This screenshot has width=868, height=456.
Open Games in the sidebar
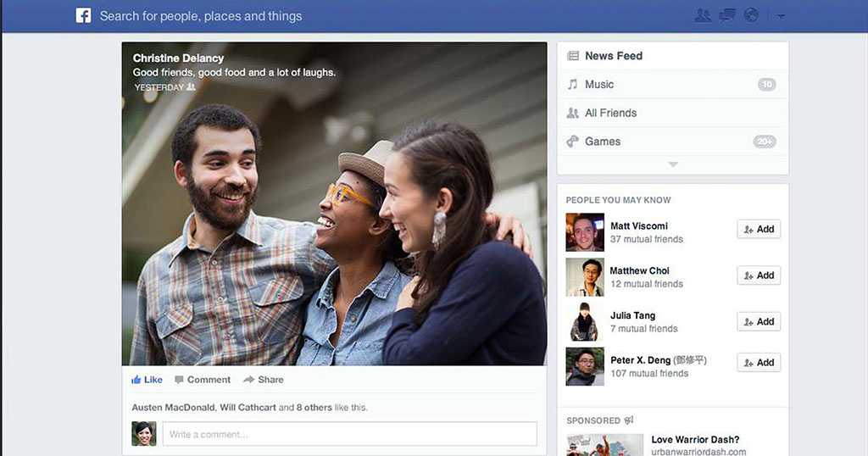point(603,142)
